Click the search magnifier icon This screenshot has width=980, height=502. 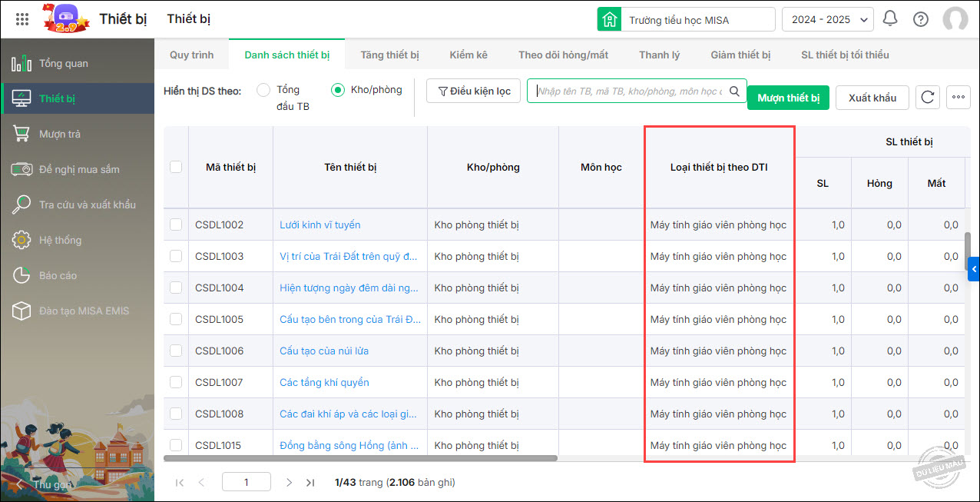[x=734, y=91]
